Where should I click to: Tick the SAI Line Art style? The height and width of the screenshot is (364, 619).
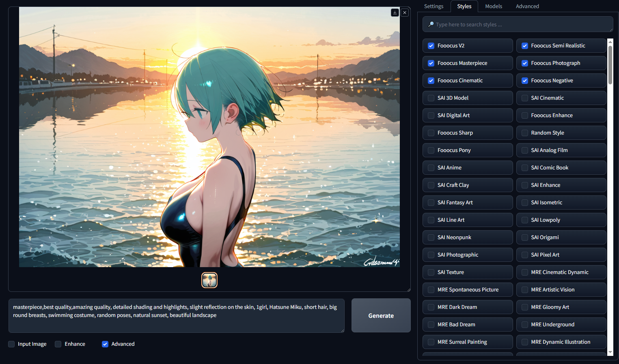click(x=431, y=220)
